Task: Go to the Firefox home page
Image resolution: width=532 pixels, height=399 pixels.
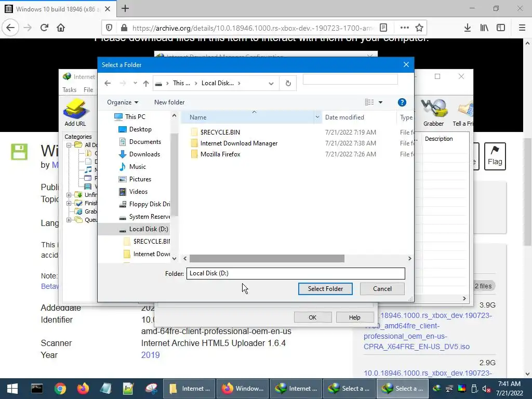Action: (x=61, y=28)
